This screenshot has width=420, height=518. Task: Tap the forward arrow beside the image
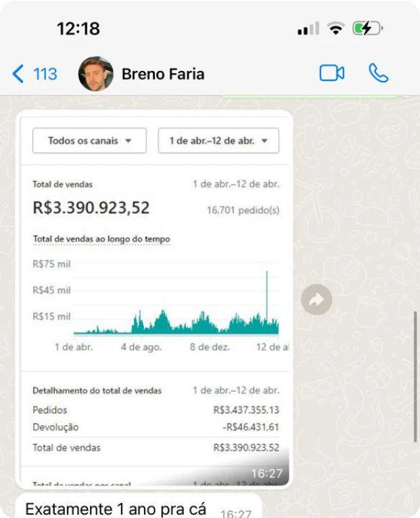(316, 300)
